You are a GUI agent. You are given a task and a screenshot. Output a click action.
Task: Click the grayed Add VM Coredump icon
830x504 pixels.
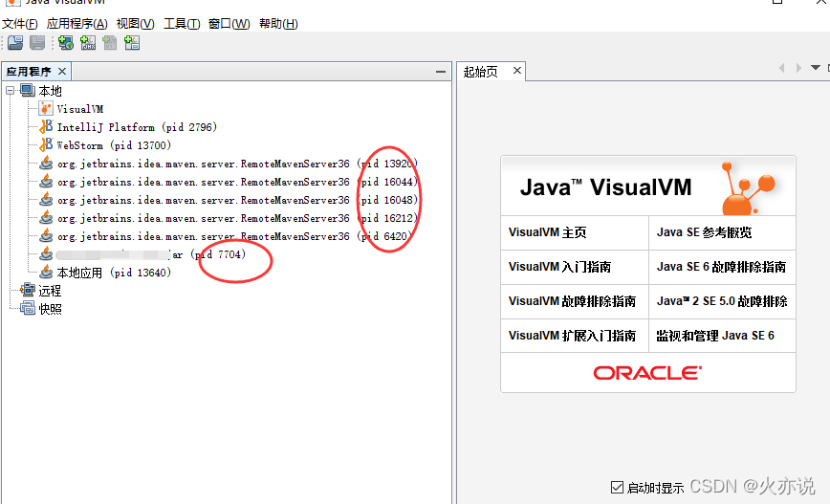coord(110,43)
